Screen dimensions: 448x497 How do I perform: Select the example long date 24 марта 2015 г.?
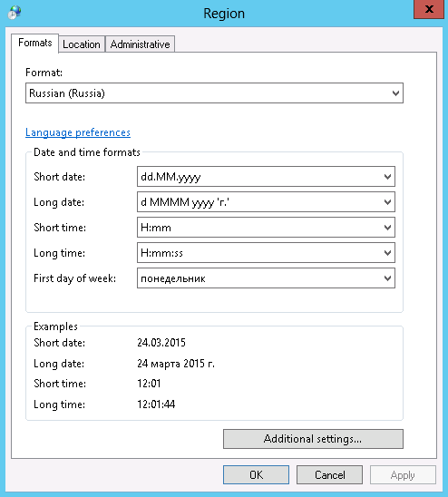coord(176,364)
